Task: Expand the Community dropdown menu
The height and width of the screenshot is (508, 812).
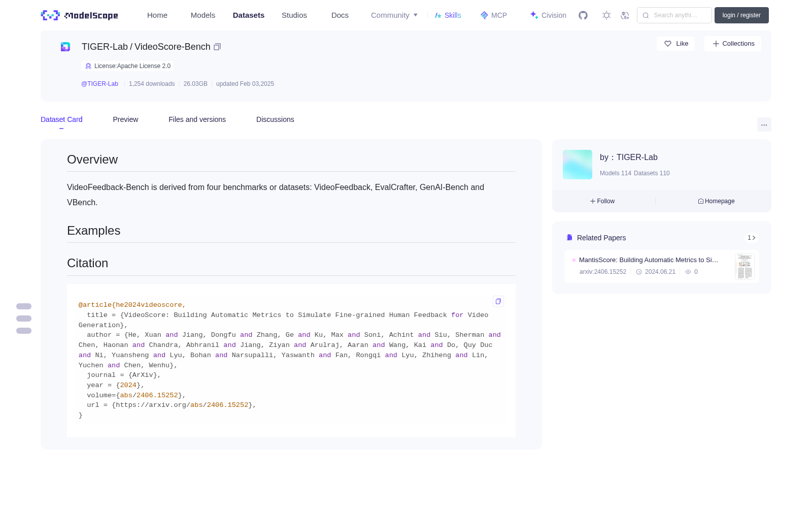Action: pos(394,15)
